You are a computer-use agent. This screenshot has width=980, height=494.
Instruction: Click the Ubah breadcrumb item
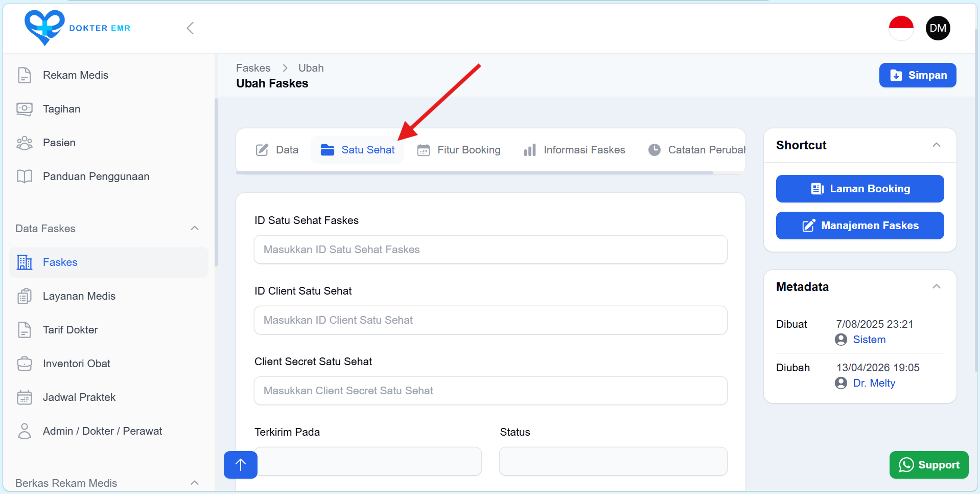(x=311, y=68)
